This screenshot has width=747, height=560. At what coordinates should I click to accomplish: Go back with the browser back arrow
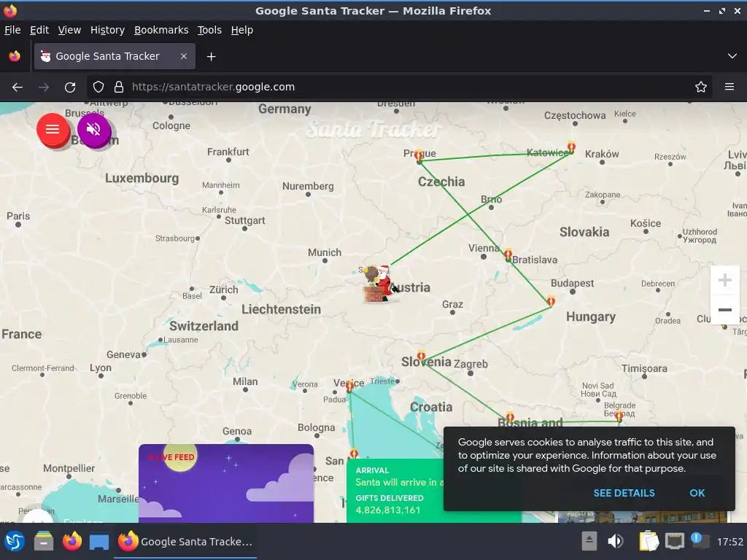pyautogui.click(x=18, y=87)
